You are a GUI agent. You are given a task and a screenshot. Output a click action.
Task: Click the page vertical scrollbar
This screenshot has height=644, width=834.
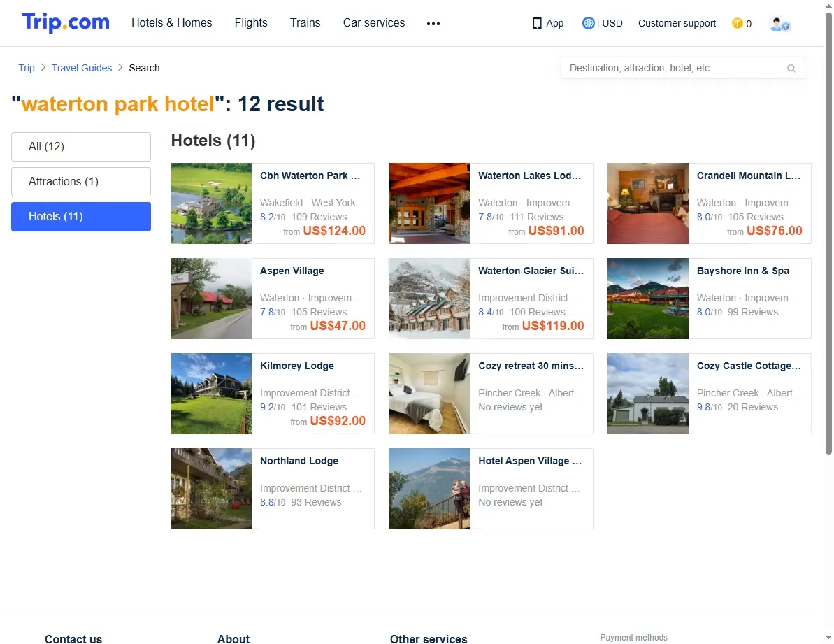pyautogui.click(x=828, y=234)
